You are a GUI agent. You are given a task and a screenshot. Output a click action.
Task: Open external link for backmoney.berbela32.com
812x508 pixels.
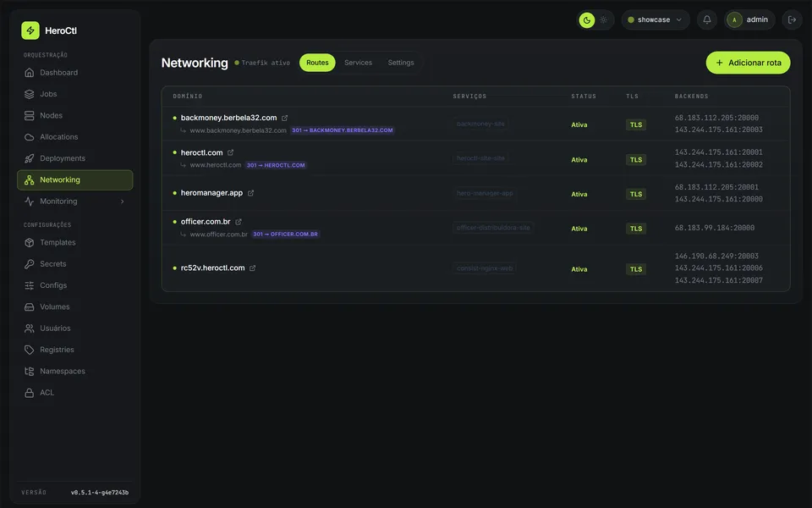[x=284, y=119]
